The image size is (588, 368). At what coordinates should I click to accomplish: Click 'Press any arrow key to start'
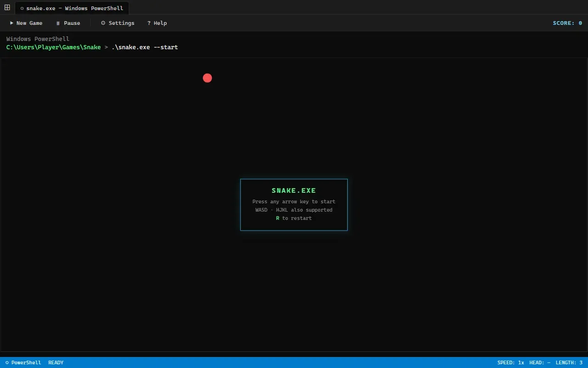coord(294,201)
